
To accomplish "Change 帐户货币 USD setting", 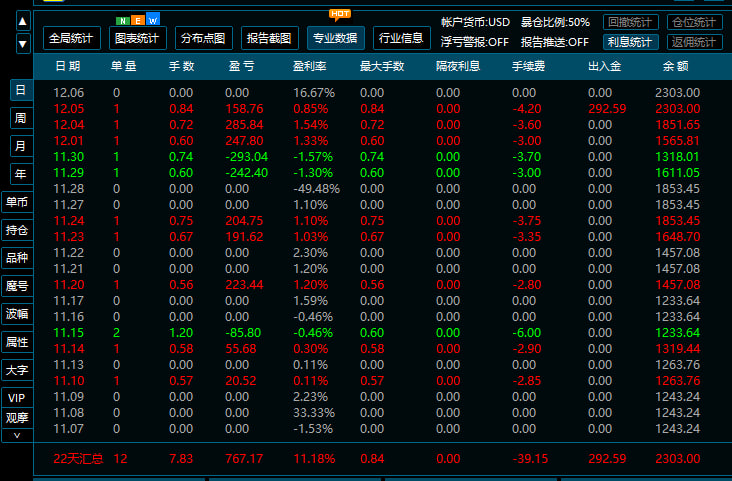I will coord(475,22).
